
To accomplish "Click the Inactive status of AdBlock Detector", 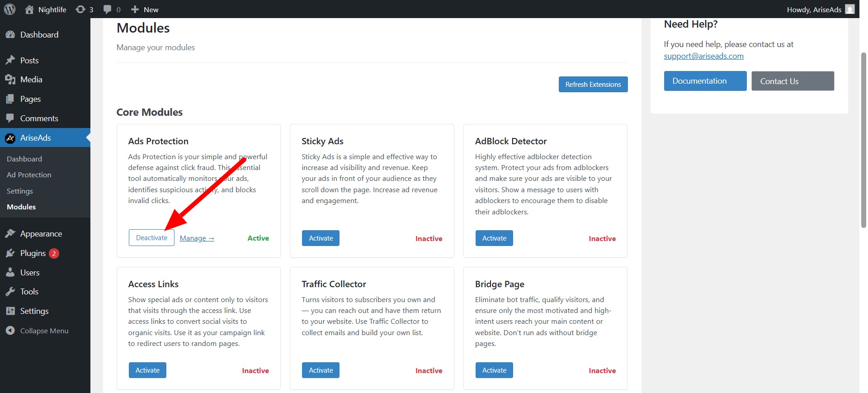I will tap(602, 239).
